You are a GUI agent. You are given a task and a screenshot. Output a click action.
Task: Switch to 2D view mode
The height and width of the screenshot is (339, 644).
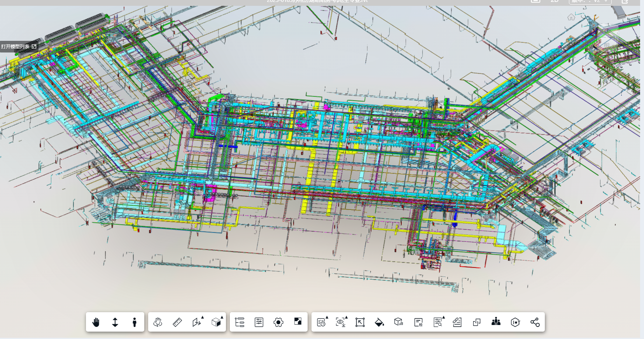click(x=555, y=1)
